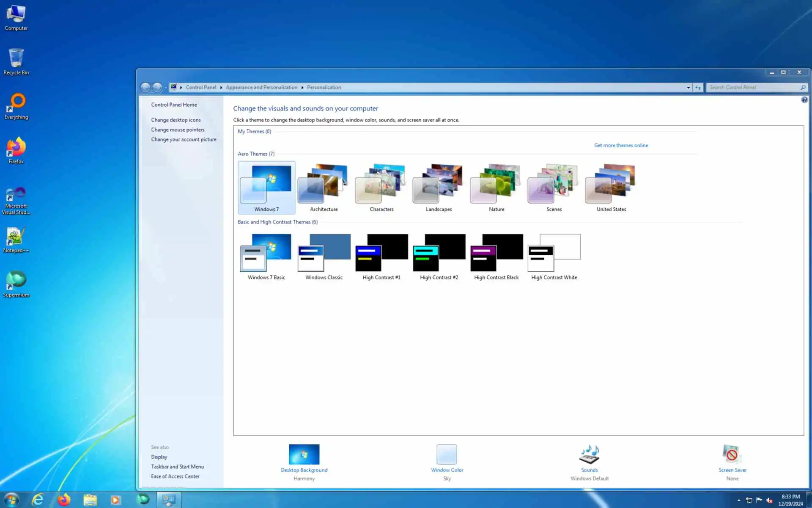Click the Search Control Panel field
The width and height of the screenshot is (812, 508).
[753, 88]
